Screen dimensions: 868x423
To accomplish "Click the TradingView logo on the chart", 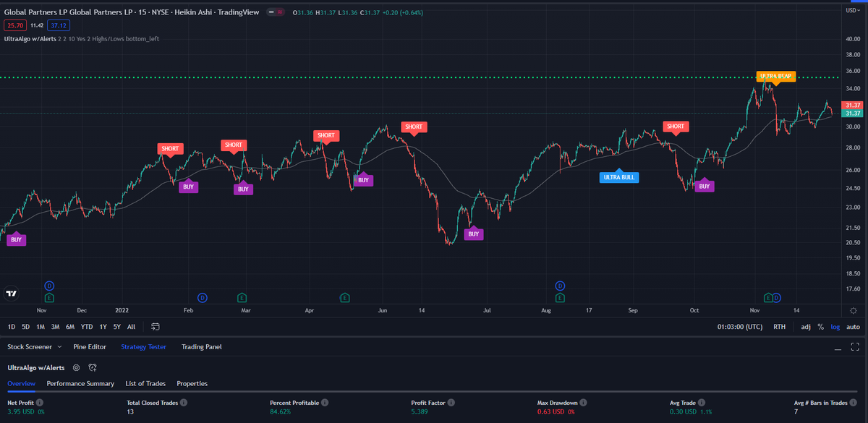I will point(12,294).
